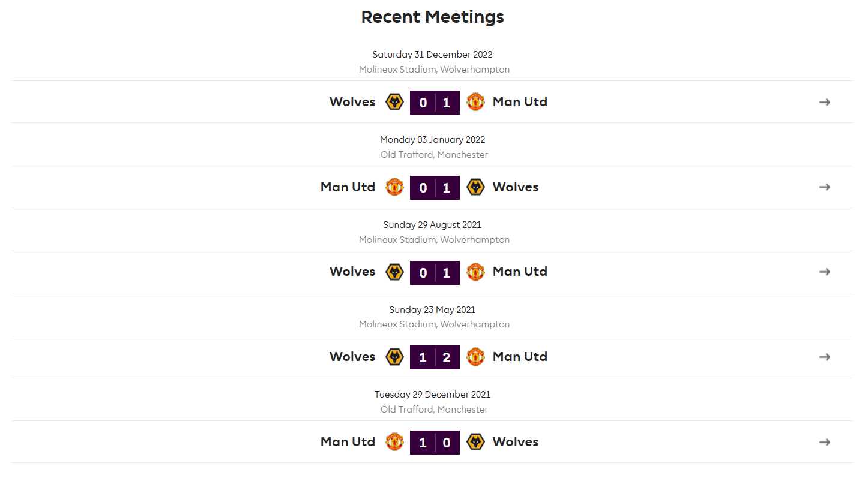Click 1-0 score box of 29 December 2021 match
The width and height of the screenshot is (868, 484).
pyautogui.click(x=435, y=443)
